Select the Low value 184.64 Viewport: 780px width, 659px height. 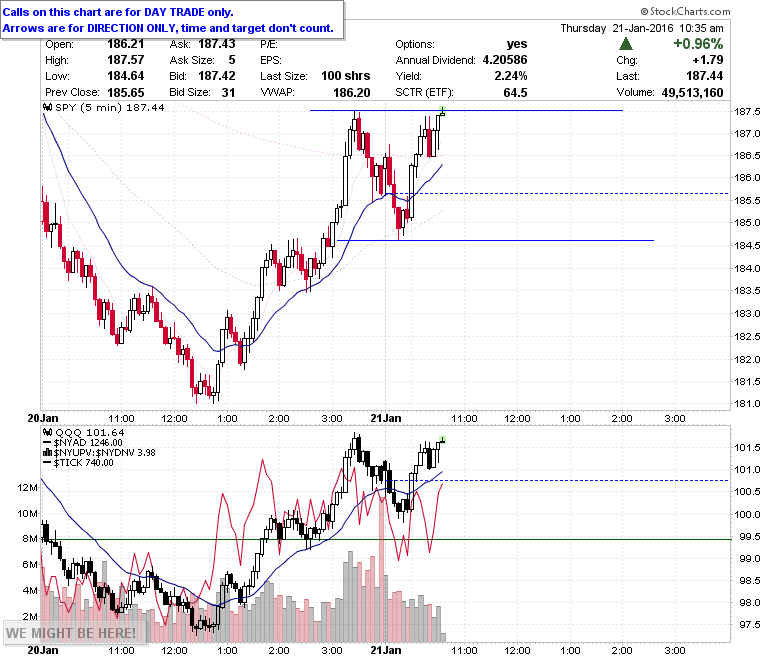[125, 76]
